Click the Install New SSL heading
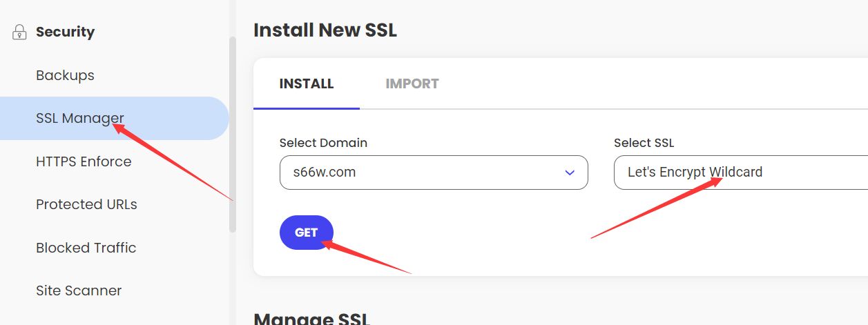This screenshot has height=325, width=868. (325, 30)
